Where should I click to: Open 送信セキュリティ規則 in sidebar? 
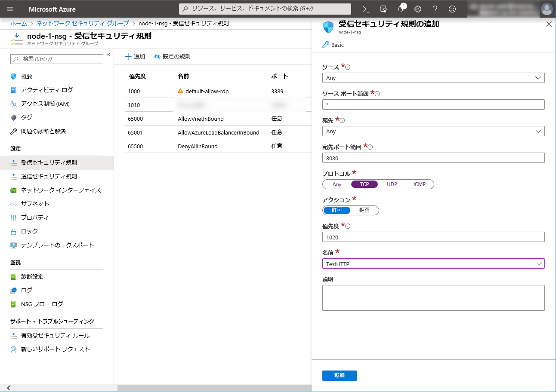click(x=49, y=176)
